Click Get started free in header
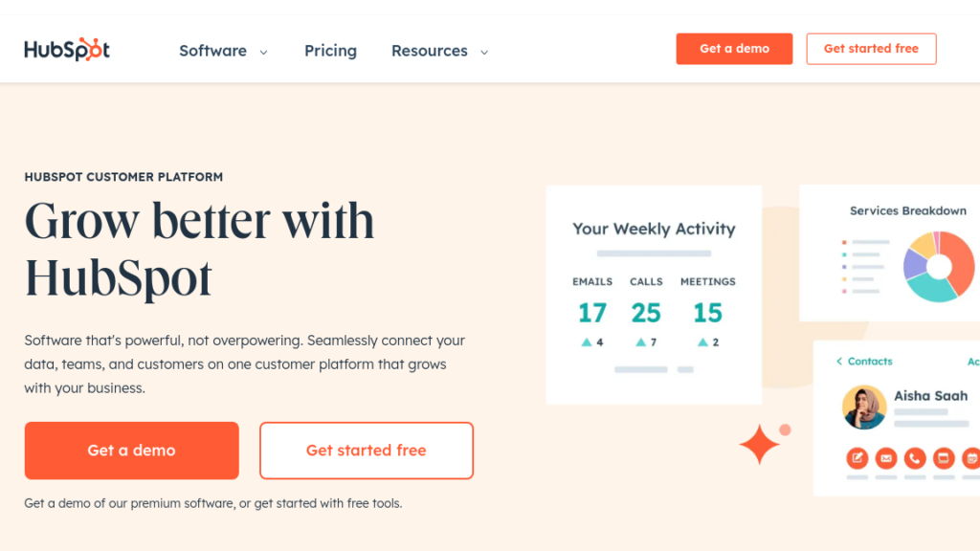This screenshot has width=980, height=551. [871, 49]
